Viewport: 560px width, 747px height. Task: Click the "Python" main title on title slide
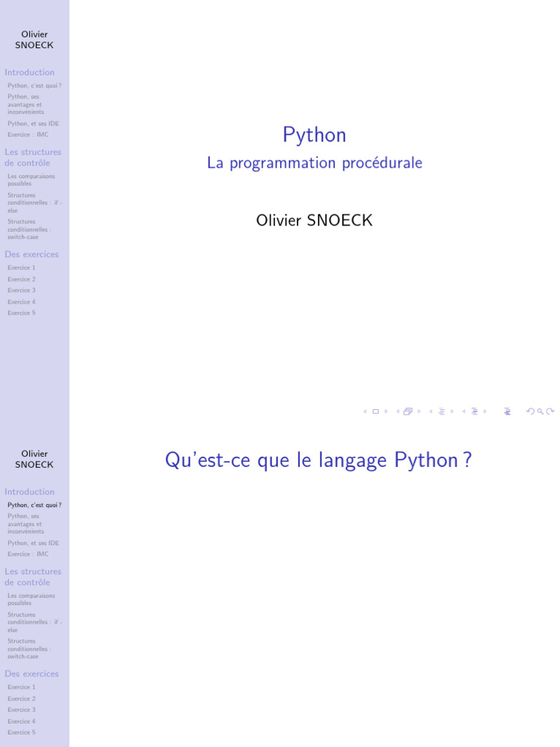pos(314,135)
